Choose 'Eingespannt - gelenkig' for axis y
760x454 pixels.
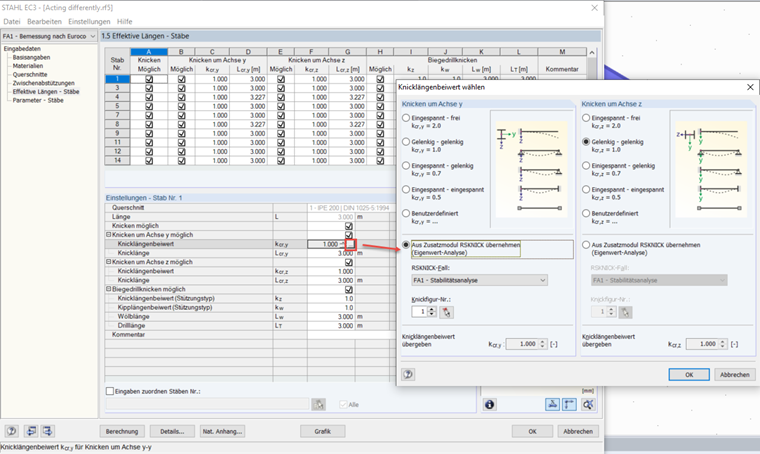click(x=406, y=166)
